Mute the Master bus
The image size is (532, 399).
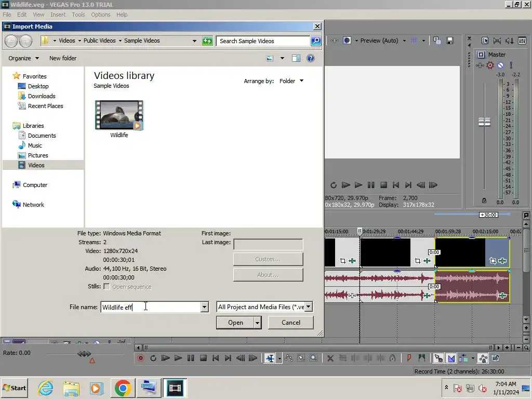(500, 65)
